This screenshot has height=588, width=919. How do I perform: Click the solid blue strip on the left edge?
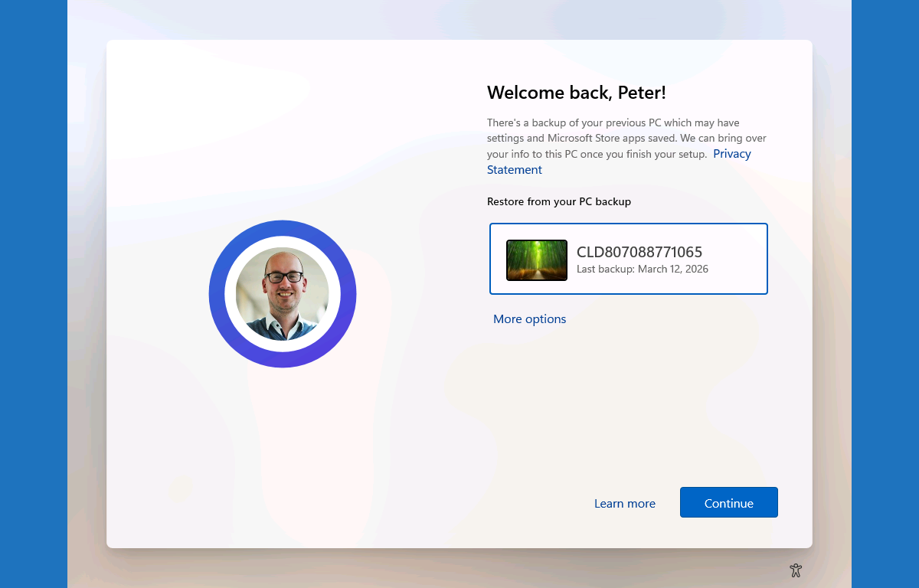[33, 294]
